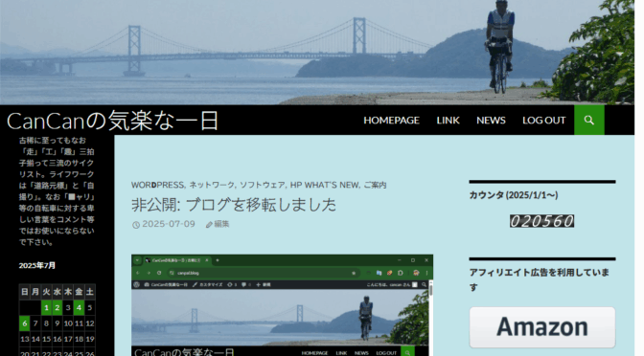Click the LOG OUT menu item
644x356 pixels.
(543, 121)
